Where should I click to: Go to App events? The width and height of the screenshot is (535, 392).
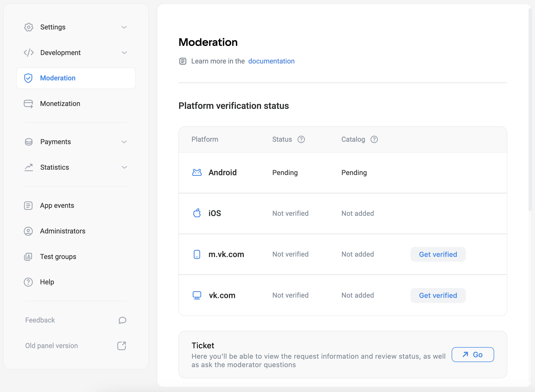click(x=76, y=206)
